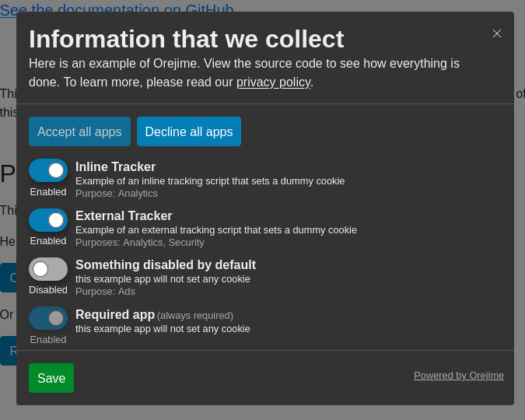Click the Inline Tracker title

click(x=116, y=166)
